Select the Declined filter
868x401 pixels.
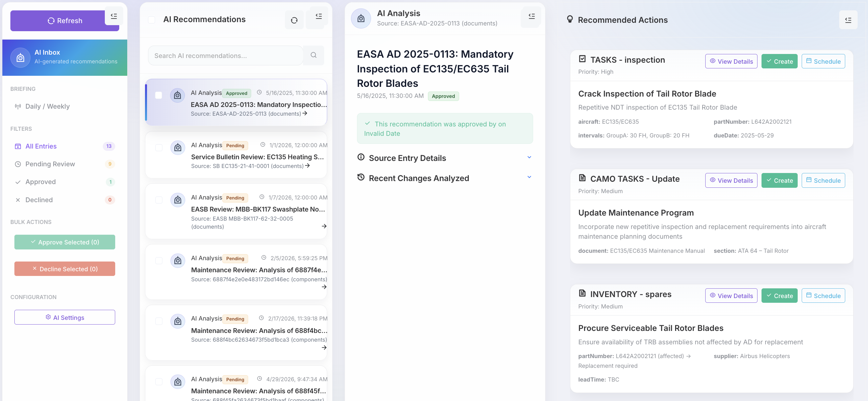tap(65, 200)
